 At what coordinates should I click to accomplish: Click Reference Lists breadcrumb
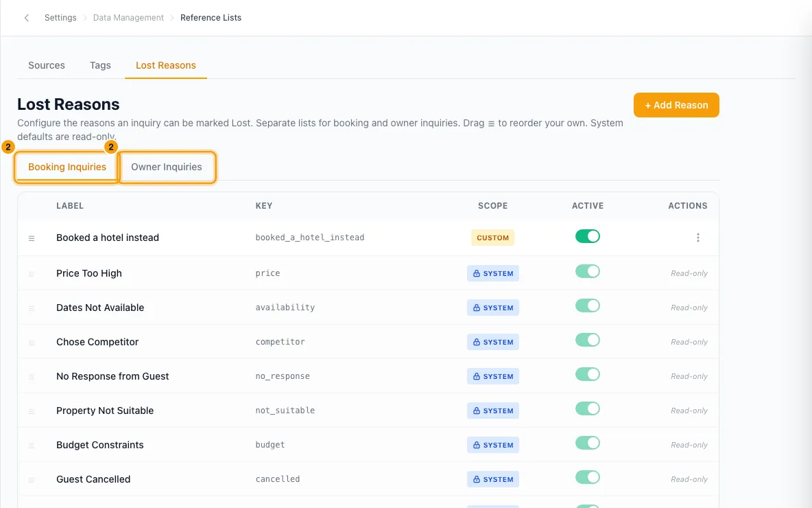pos(211,18)
